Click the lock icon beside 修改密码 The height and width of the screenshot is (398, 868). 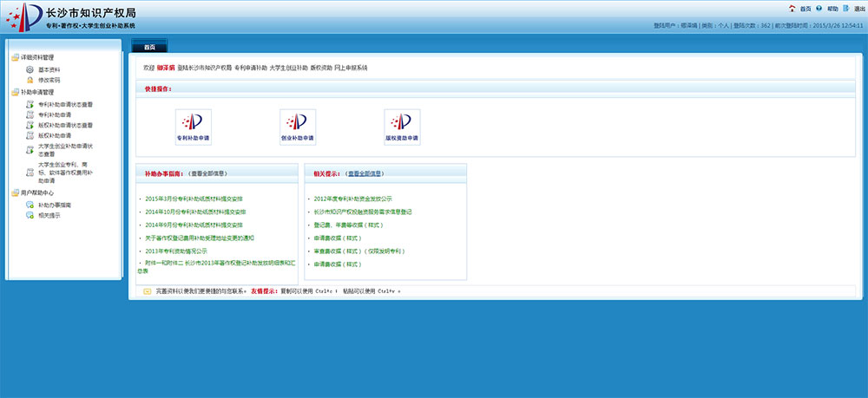point(30,80)
